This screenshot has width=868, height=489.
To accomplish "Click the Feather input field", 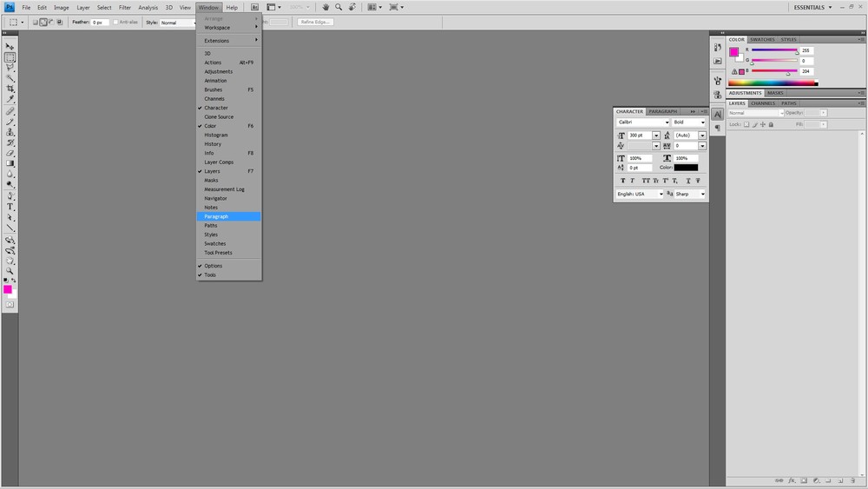I will pos(100,23).
